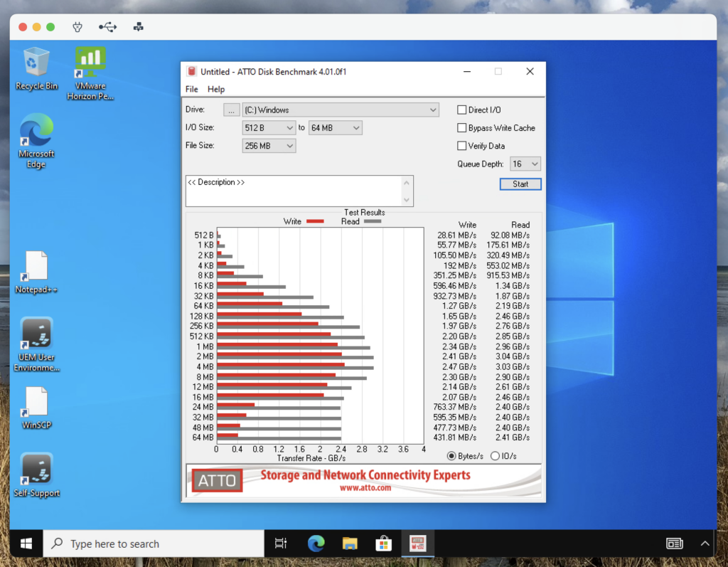
Task: Open Microsoft Edge desktop shortcut
Action: tap(36, 141)
